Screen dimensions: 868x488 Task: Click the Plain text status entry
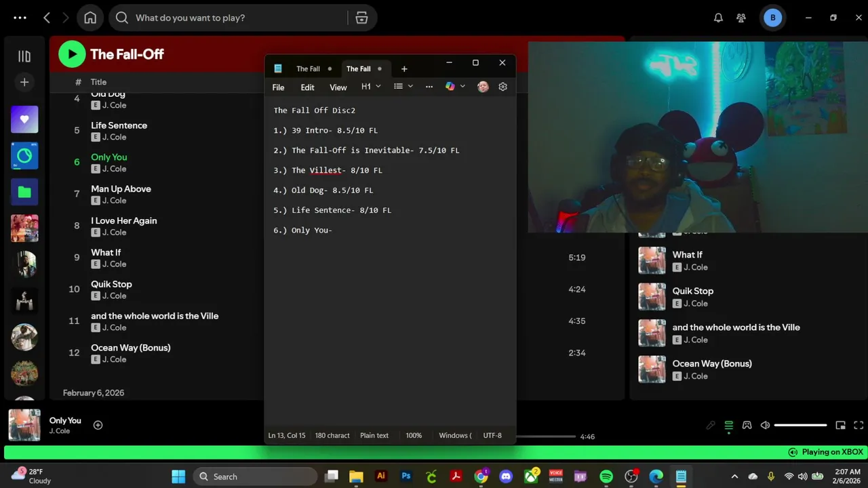374,436
